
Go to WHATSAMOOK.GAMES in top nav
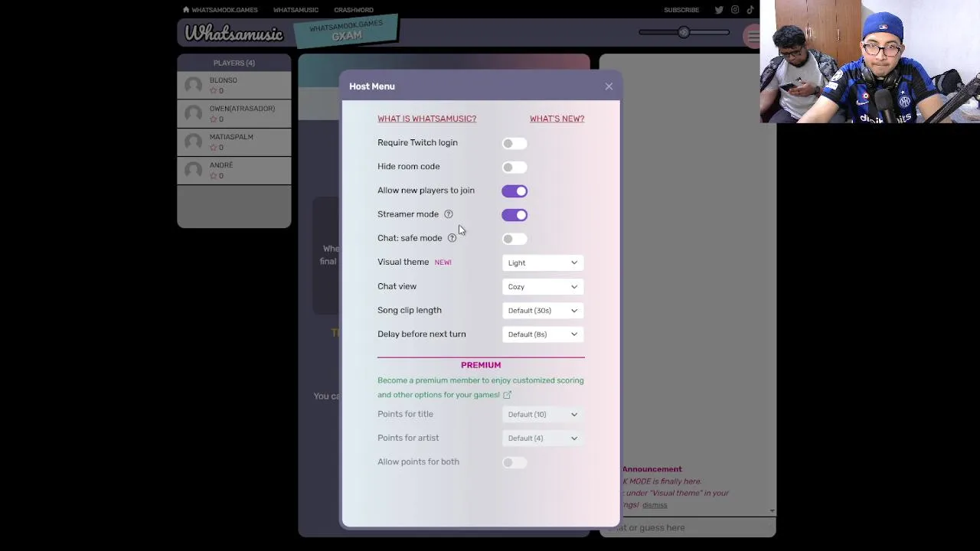click(224, 10)
